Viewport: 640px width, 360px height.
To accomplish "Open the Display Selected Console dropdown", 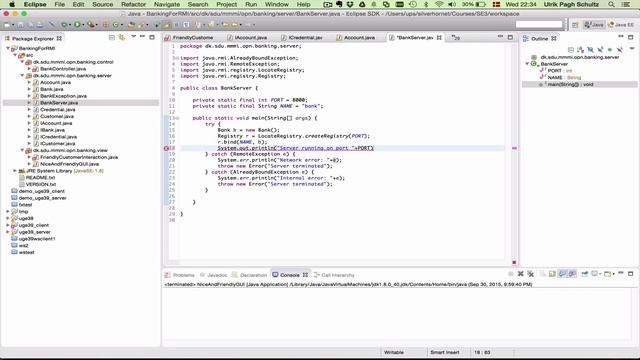I will pos(600,274).
